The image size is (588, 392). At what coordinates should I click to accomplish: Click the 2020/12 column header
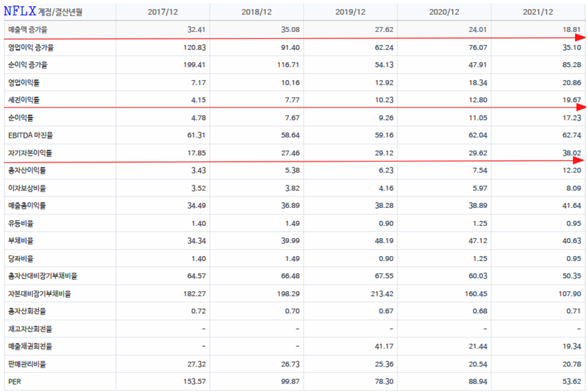(444, 12)
